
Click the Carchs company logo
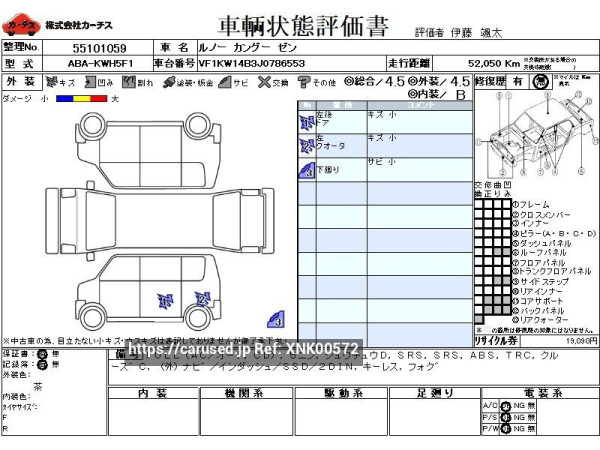point(22,23)
